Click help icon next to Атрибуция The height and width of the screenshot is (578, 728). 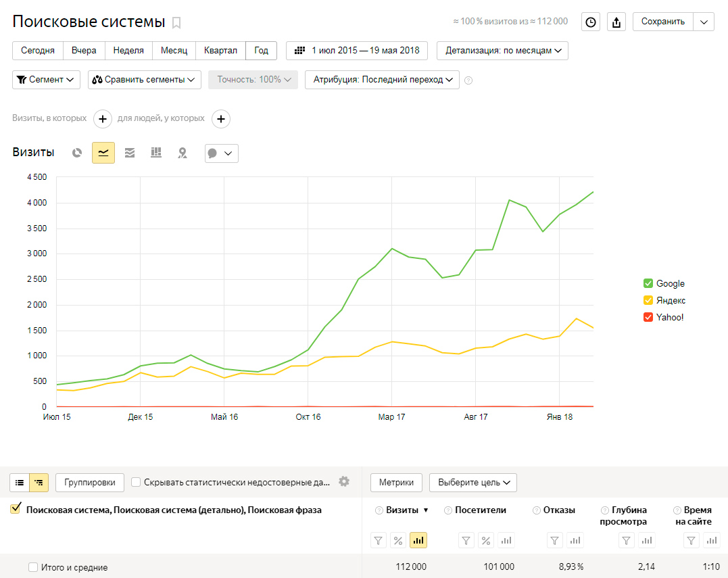[x=468, y=80]
